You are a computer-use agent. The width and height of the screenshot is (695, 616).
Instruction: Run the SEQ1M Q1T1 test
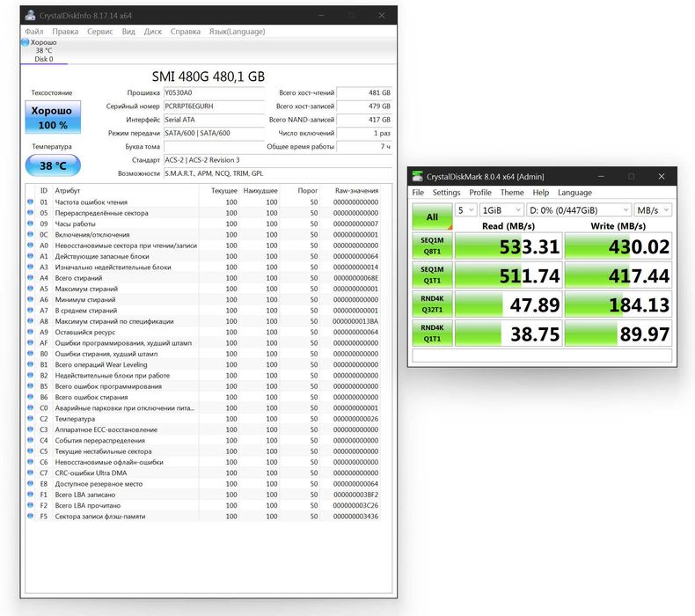(432, 275)
